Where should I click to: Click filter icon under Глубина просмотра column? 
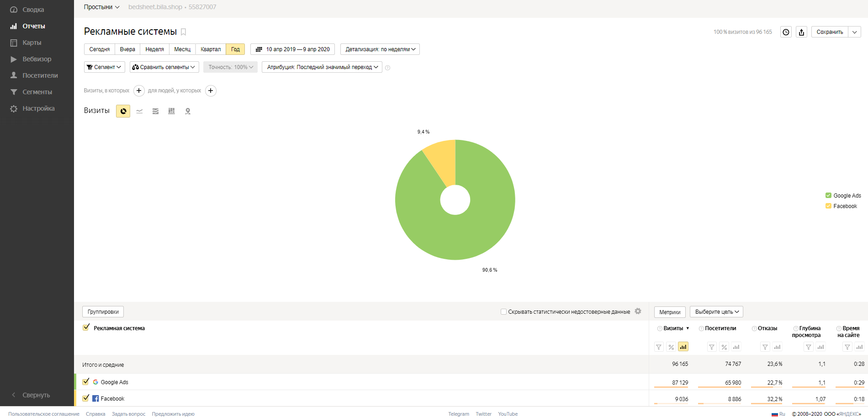[809, 347]
